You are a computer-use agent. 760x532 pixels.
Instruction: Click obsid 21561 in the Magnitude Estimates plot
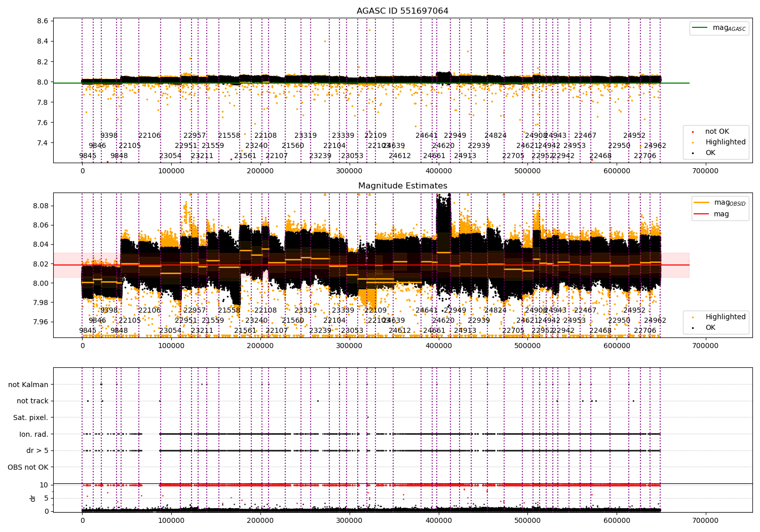(x=245, y=331)
